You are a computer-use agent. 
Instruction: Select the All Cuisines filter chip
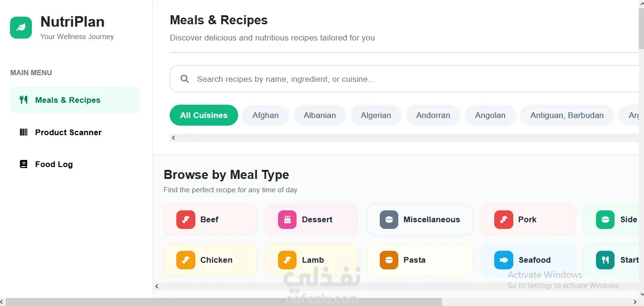point(203,115)
